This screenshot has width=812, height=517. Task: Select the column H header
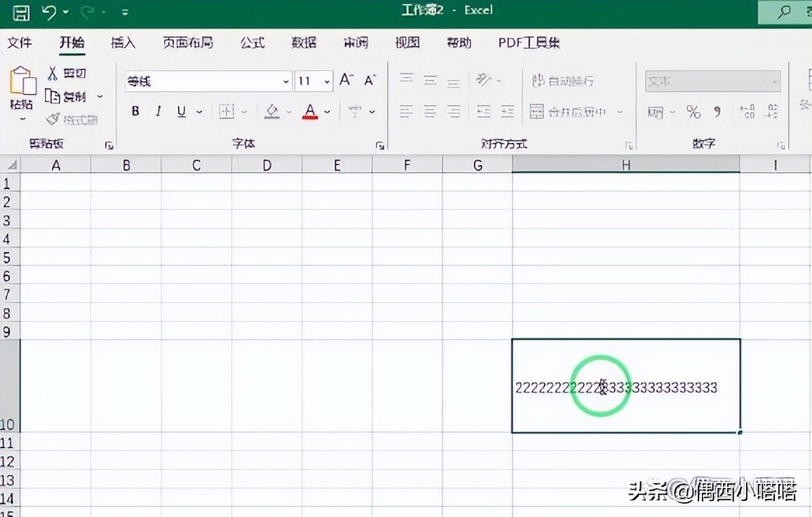click(x=624, y=165)
